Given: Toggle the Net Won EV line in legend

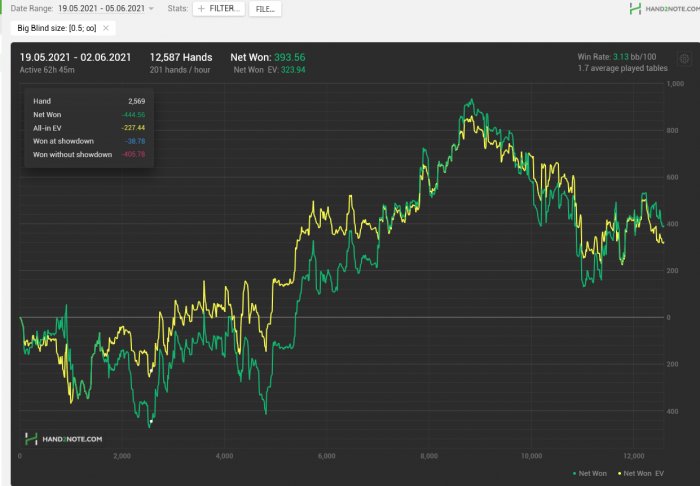Looking at the screenshot, I should (x=642, y=471).
